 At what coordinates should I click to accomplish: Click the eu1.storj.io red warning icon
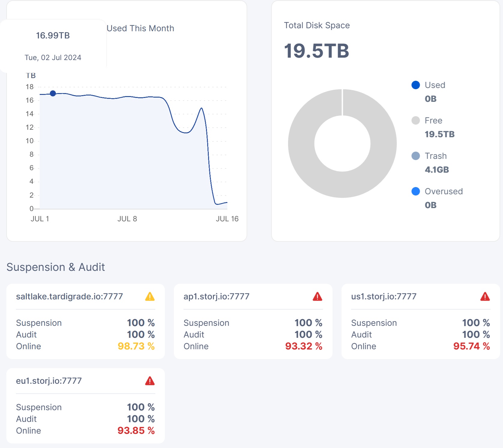150,381
